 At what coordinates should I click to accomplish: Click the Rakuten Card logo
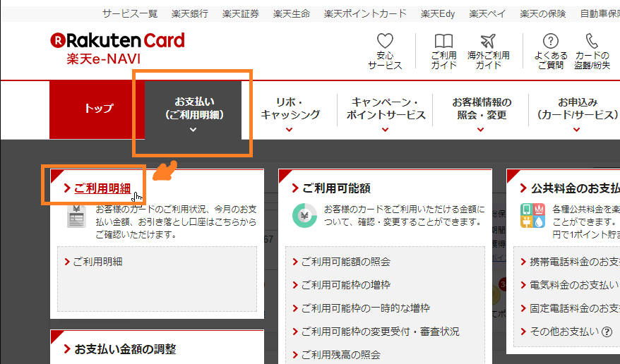tap(117, 41)
